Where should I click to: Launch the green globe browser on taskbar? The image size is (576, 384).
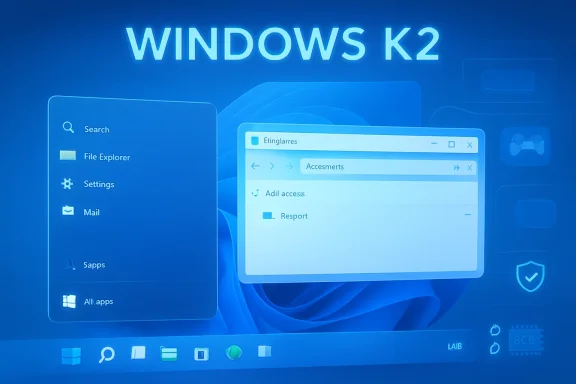pyautogui.click(x=234, y=352)
